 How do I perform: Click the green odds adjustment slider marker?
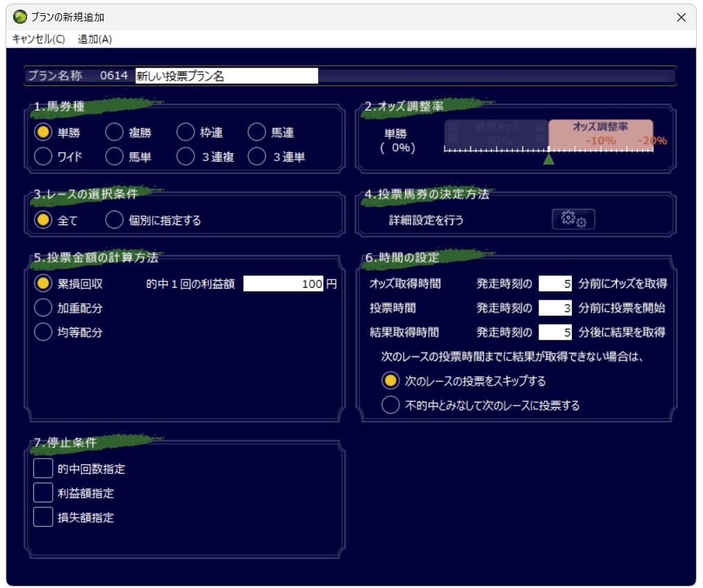click(549, 158)
